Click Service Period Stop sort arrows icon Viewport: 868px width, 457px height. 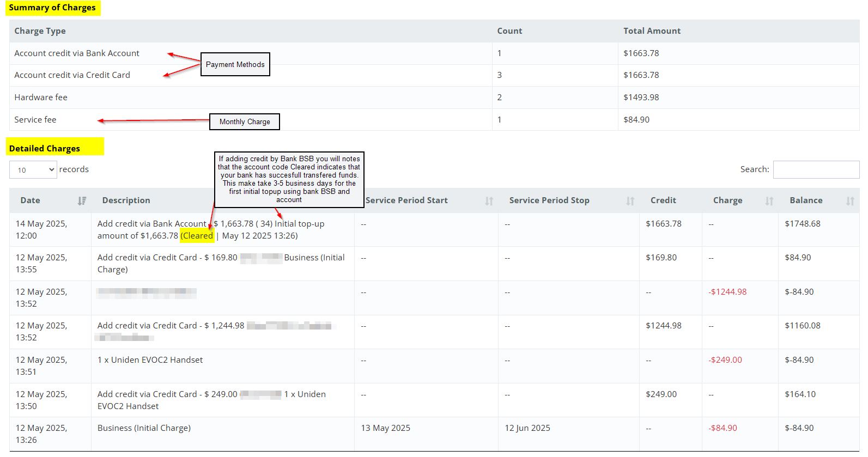pos(630,201)
